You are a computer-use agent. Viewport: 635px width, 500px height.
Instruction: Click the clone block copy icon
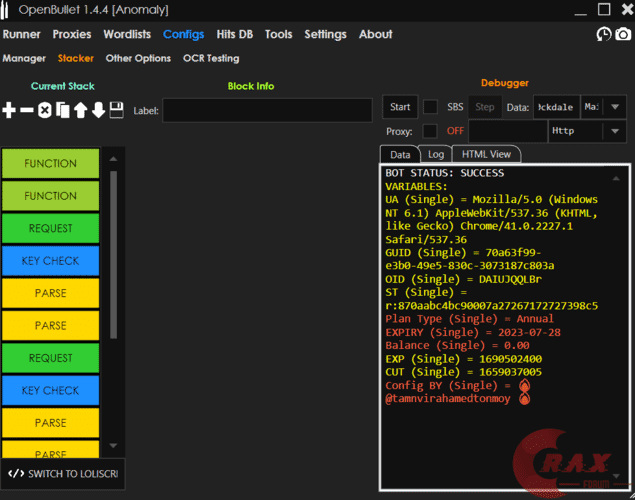[x=63, y=110]
